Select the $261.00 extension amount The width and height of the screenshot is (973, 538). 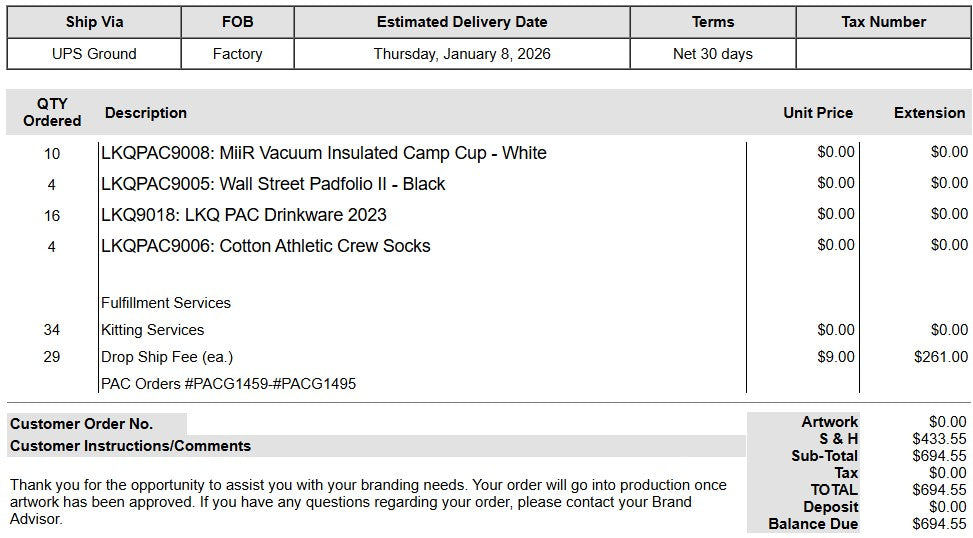point(940,357)
